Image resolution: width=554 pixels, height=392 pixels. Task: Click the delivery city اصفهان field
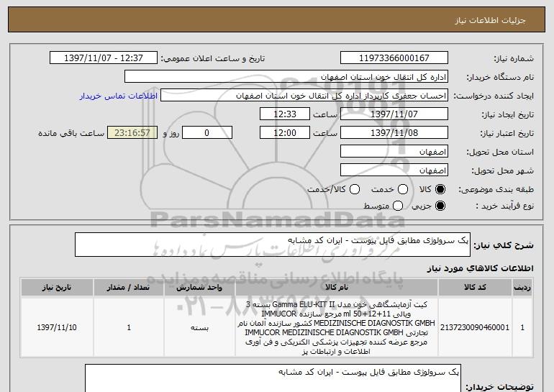tap(394, 170)
